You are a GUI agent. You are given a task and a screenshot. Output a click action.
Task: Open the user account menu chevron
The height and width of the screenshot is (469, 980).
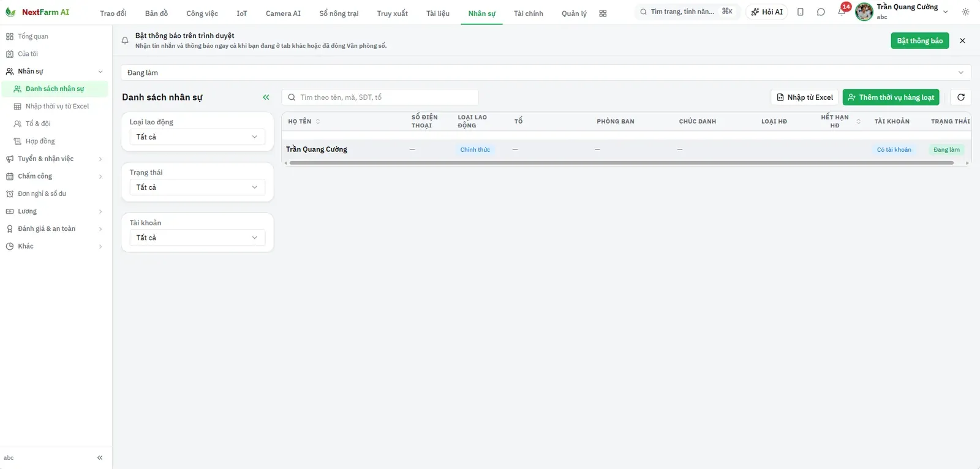coord(945,12)
